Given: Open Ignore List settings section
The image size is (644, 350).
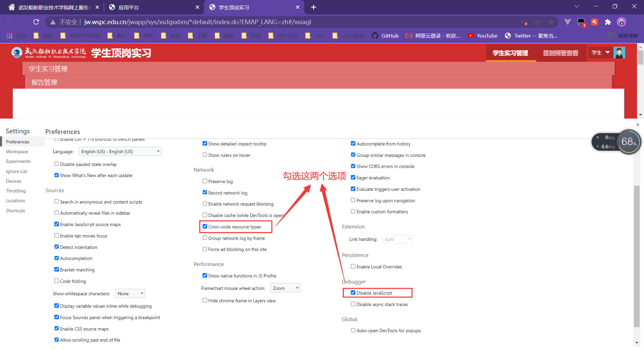Looking at the screenshot, I should pyautogui.click(x=16, y=171).
